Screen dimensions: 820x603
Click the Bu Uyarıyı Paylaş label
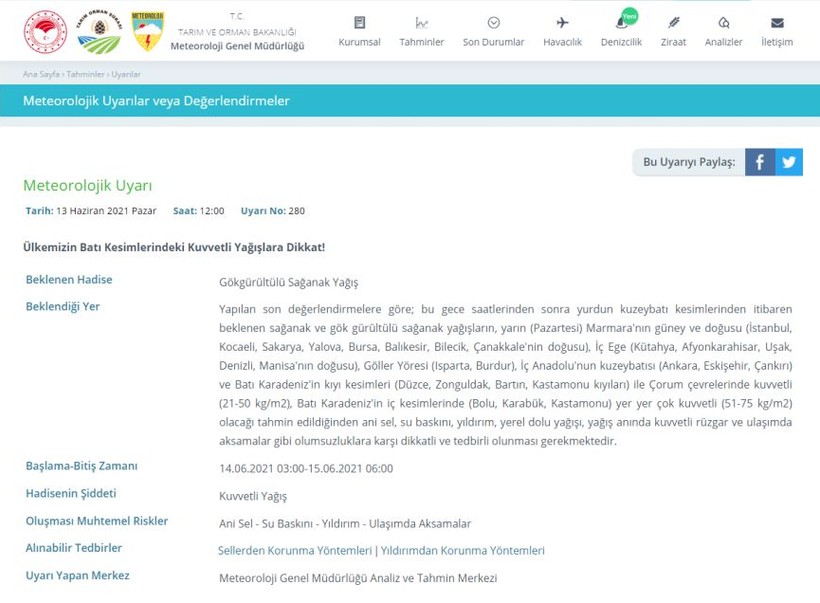pos(689,162)
